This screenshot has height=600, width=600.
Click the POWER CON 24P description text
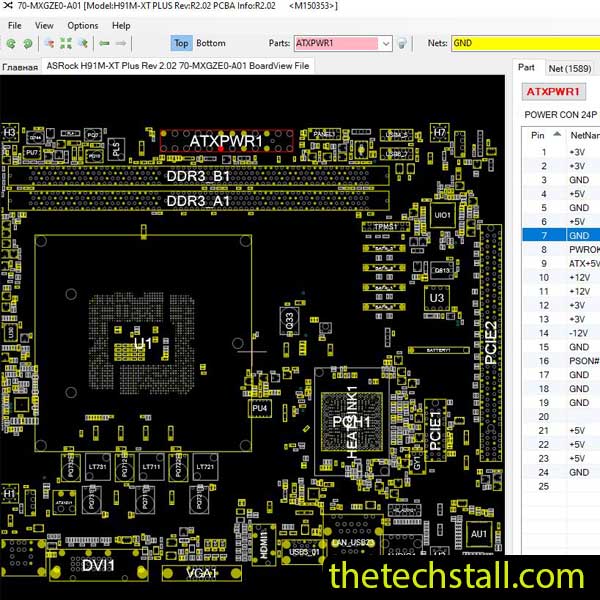pos(561,115)
